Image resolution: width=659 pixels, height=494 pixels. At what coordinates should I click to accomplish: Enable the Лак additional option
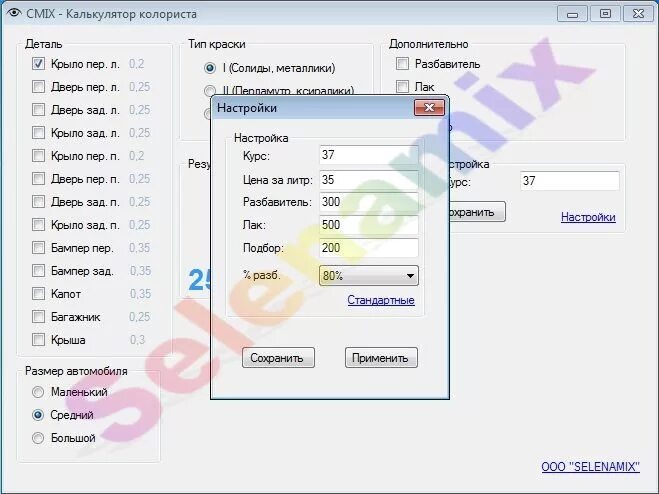point(402,87)
